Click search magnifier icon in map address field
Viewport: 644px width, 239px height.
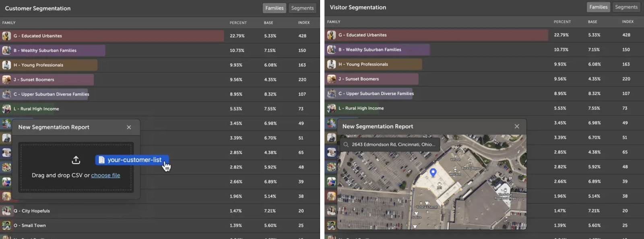coord(346,145)
